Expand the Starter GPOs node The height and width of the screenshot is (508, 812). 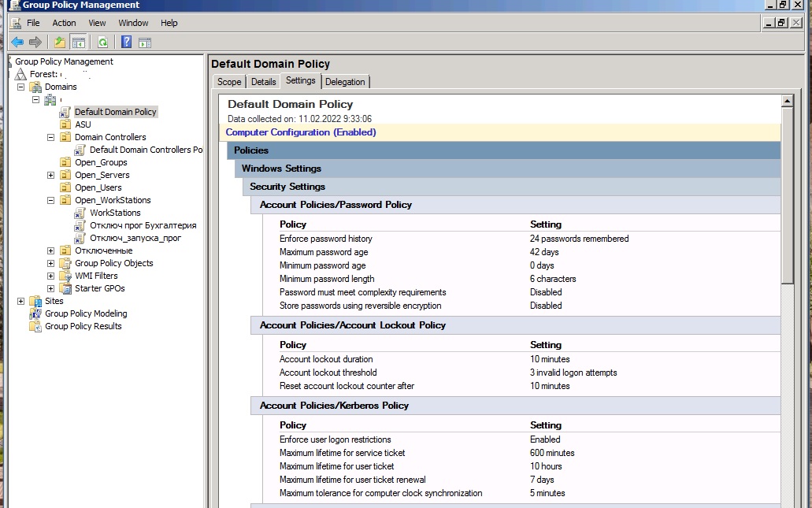click(50, 288)
